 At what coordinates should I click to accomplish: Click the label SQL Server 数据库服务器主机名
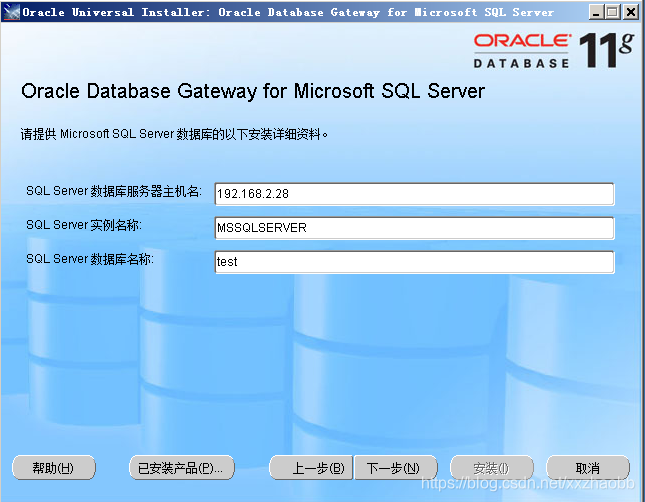click(x=114, y=191)
